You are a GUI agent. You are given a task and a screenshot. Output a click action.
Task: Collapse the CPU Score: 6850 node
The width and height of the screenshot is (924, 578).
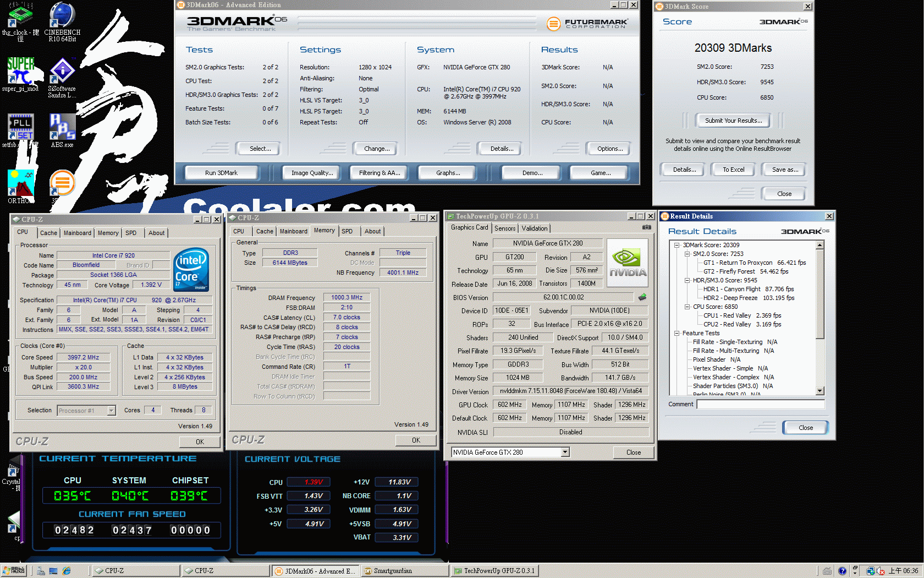(687, 307)
